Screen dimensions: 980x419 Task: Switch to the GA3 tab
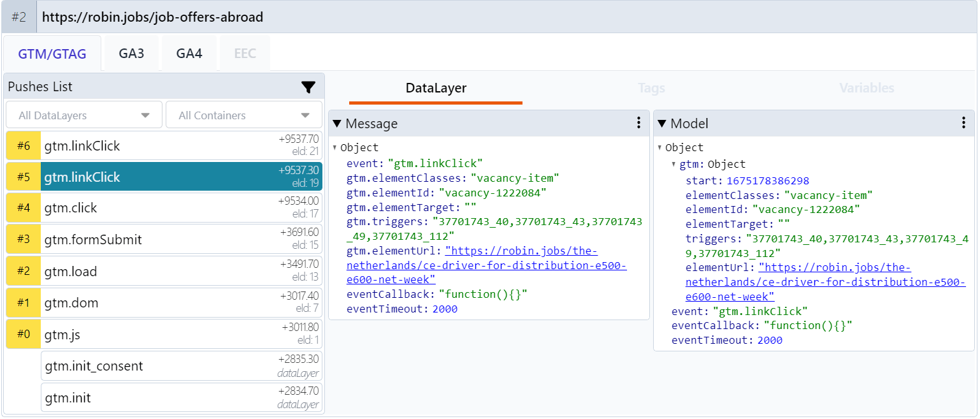(x=131, y=54)
